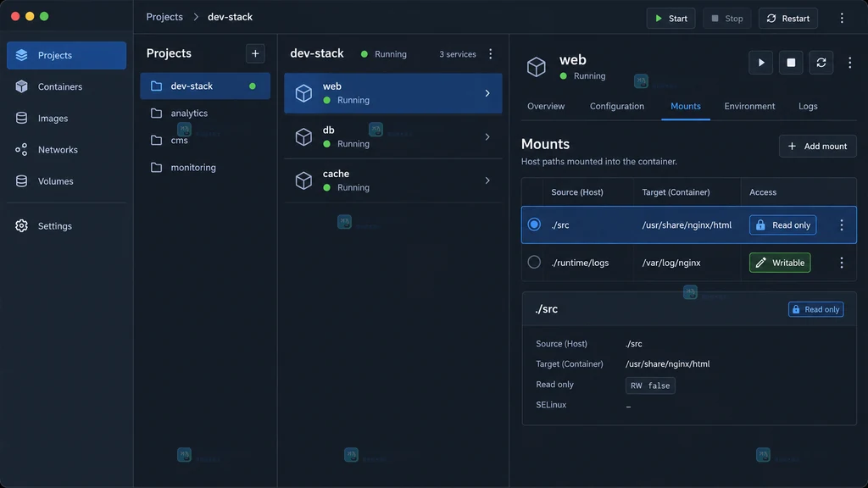This screenshot has width=868, height=488.
Task: Expand the cache service chevron
Action: point(487,180)
